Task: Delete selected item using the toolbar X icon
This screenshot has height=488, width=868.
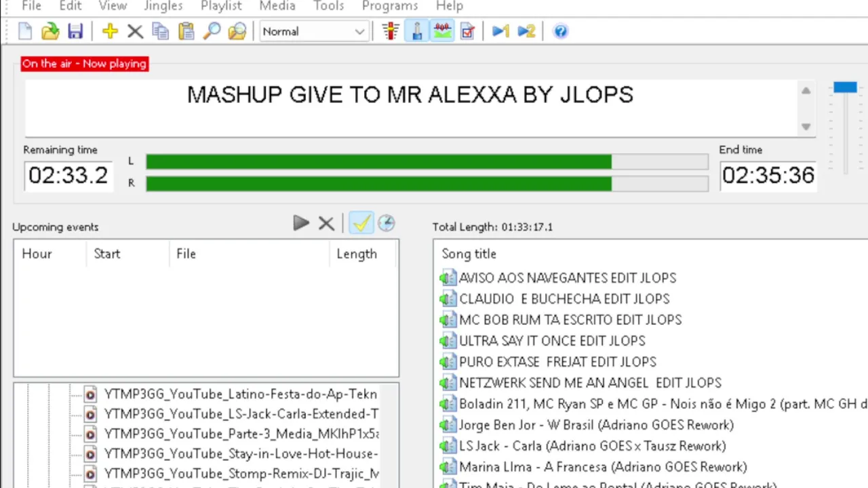Action: (x=135, y=31)
